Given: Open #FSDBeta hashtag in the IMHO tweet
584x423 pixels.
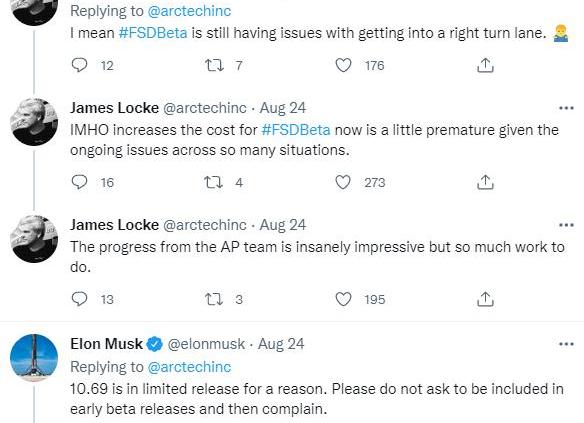Looking at the screenshot, I should point(296,130).
